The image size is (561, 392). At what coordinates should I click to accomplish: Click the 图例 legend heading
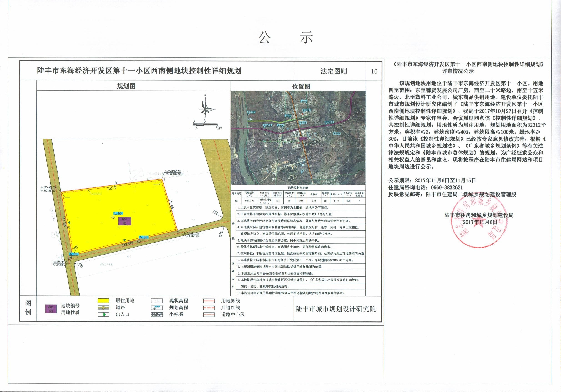28,308
